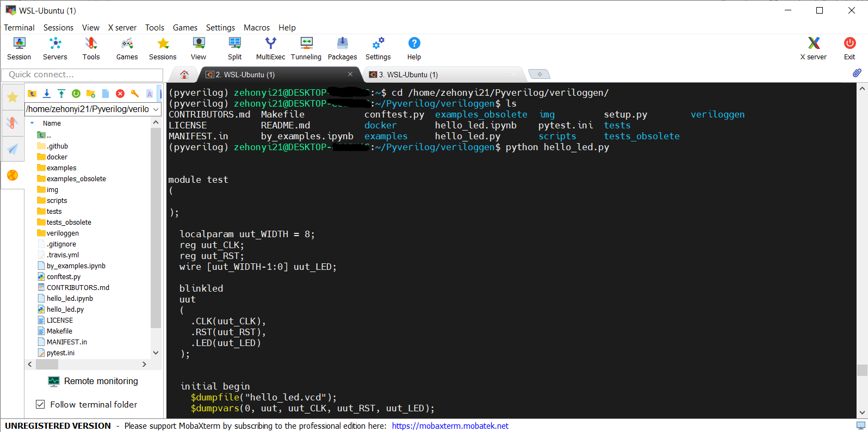This screenshot has height=432, width=868.
Task: Open the Tools menu
Action: (x=154, y=28)
